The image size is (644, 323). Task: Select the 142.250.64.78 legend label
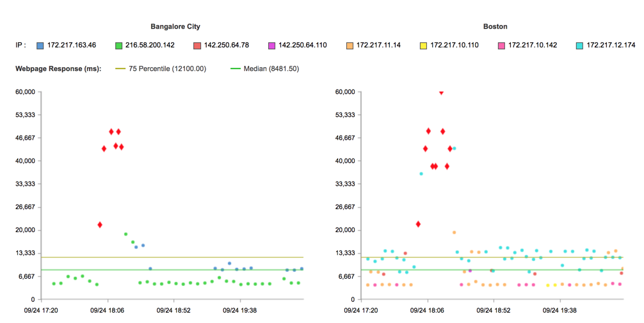227,45
